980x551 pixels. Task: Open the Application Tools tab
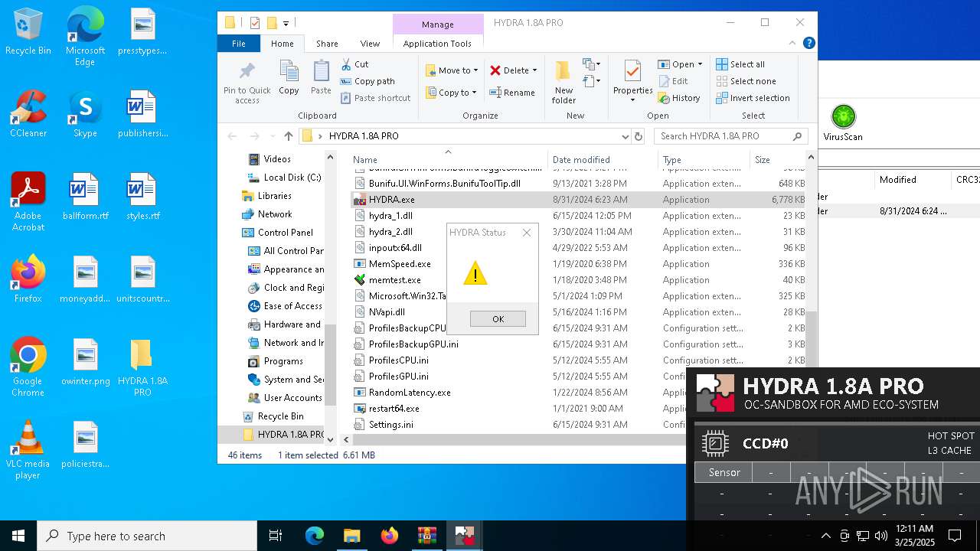(437, 44)
